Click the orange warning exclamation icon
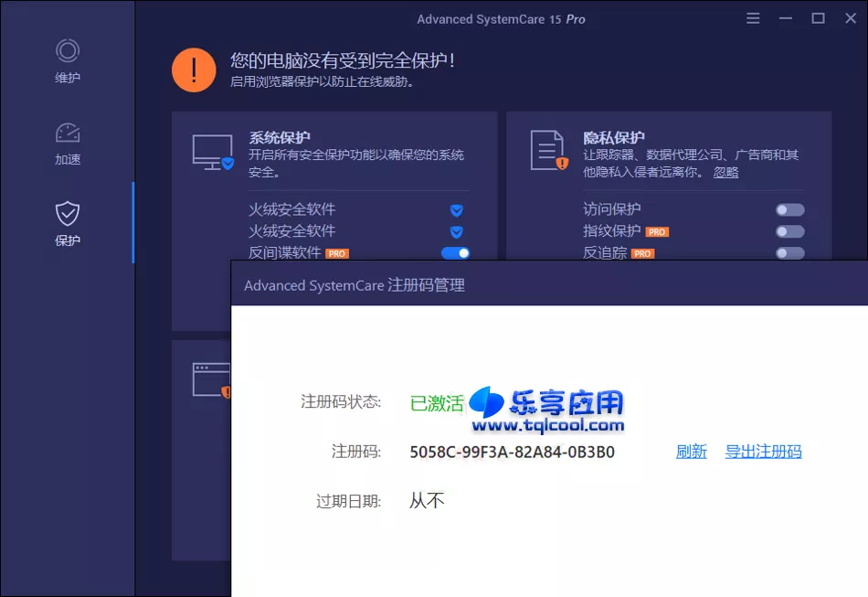The width and height of the screenshot is (868, 597). [193, 69]
